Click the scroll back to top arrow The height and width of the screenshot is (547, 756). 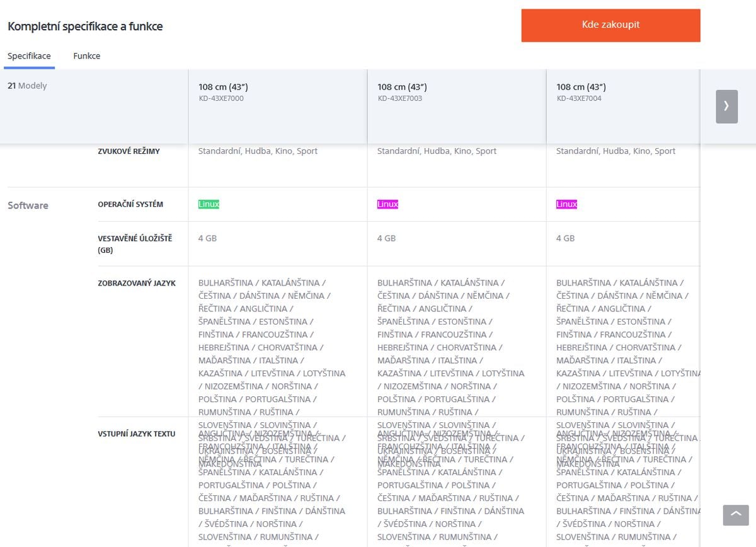(736, 514)
